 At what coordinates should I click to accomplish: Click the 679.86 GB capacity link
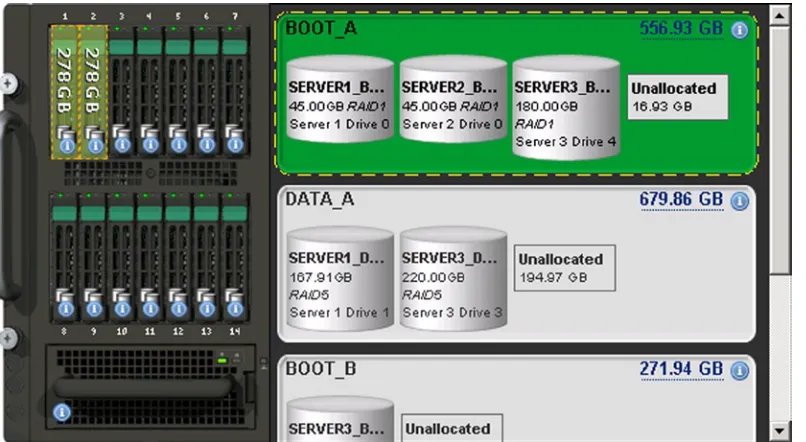click(681, 199)
